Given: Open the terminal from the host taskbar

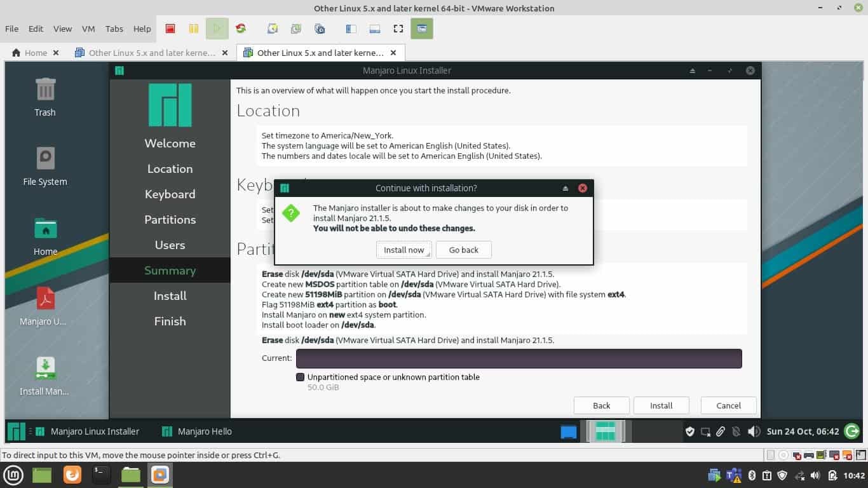Looking at the screenshot, I should (x=102, y=475).
